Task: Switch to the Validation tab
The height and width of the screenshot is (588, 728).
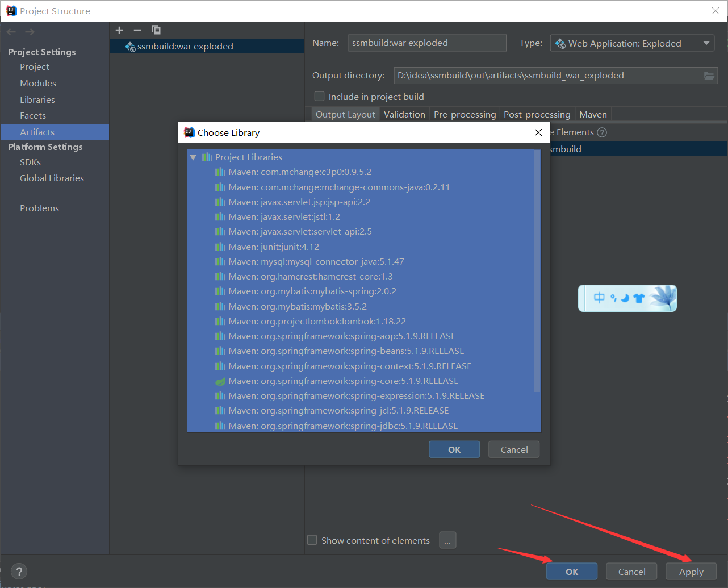Action: coord(404,114)
